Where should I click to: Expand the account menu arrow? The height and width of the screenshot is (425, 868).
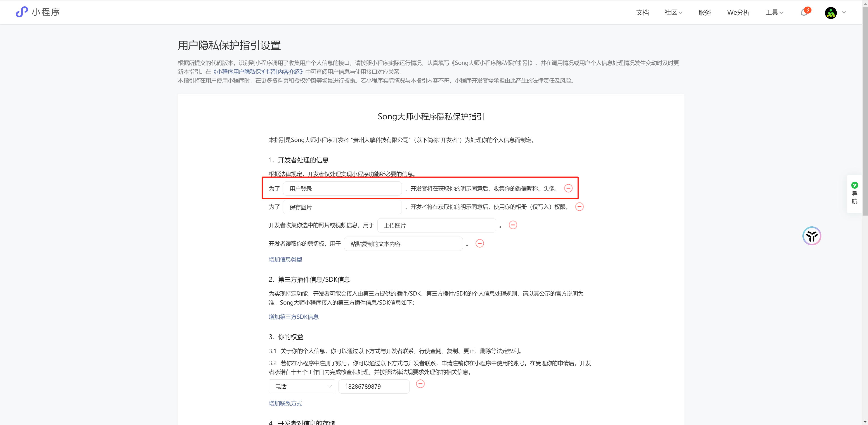coord(844,12)
